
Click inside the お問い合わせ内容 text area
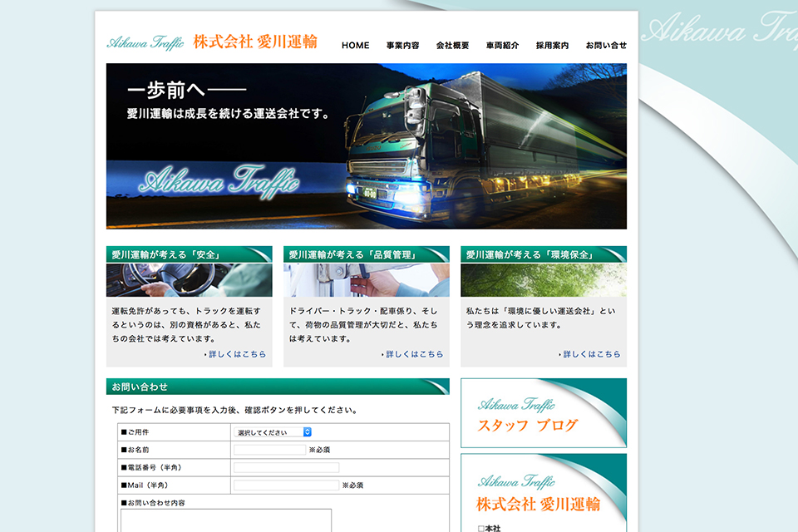226,520
